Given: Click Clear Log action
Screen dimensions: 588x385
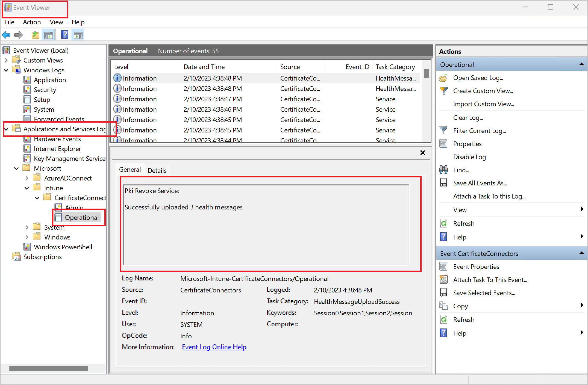Looking at the screenshot, I should point(468,118).
